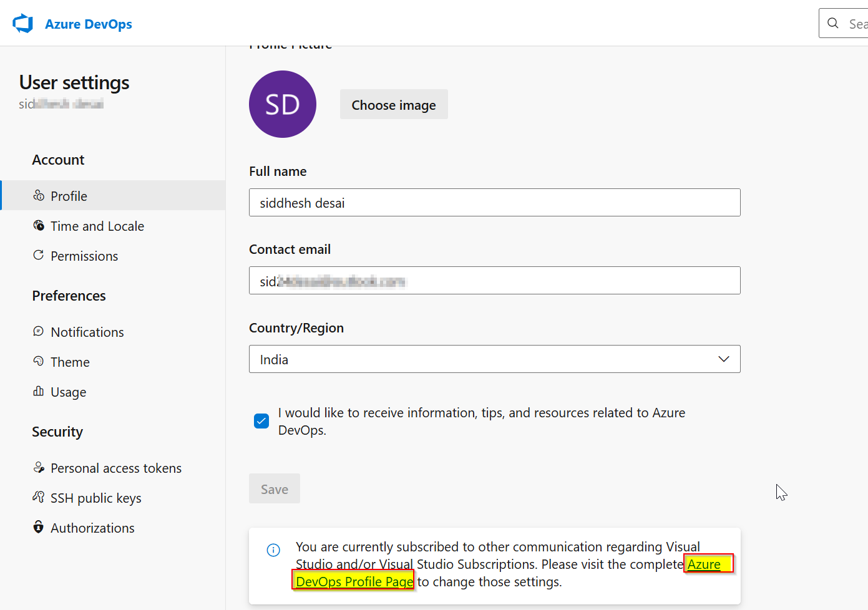Click the Notifications bell icon
Image resolution: width=868 pixels, height=610 pixels.
click(x=39, y=332)
